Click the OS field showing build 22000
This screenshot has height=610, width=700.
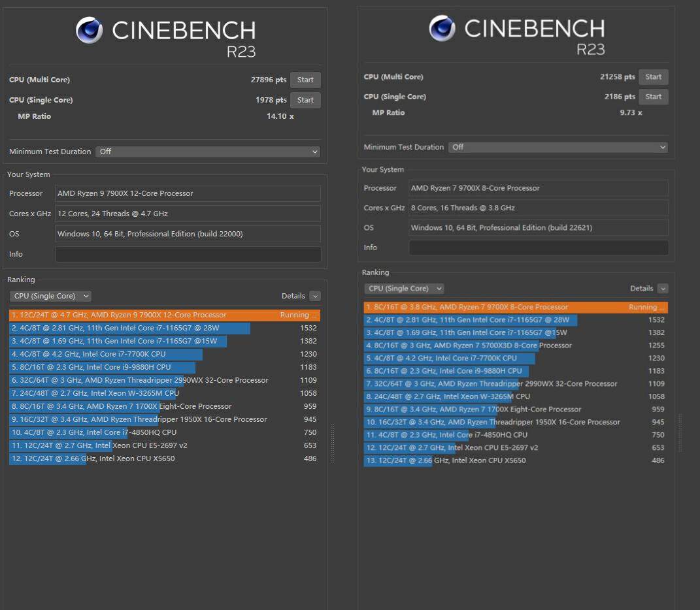pyautogui.click(x=188, y=234)
